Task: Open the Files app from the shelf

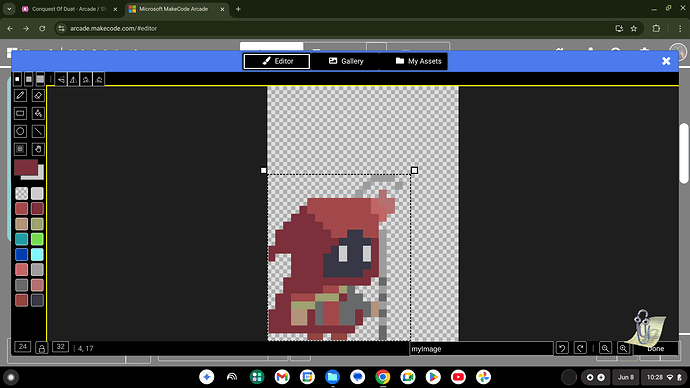Action: pyautogui.click(x=332, y=377)
